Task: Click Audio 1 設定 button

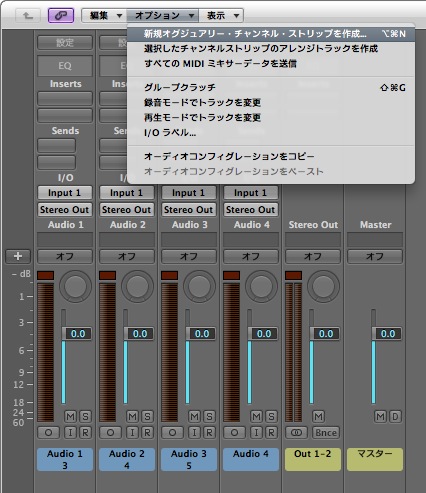Action: click(65, 43)
